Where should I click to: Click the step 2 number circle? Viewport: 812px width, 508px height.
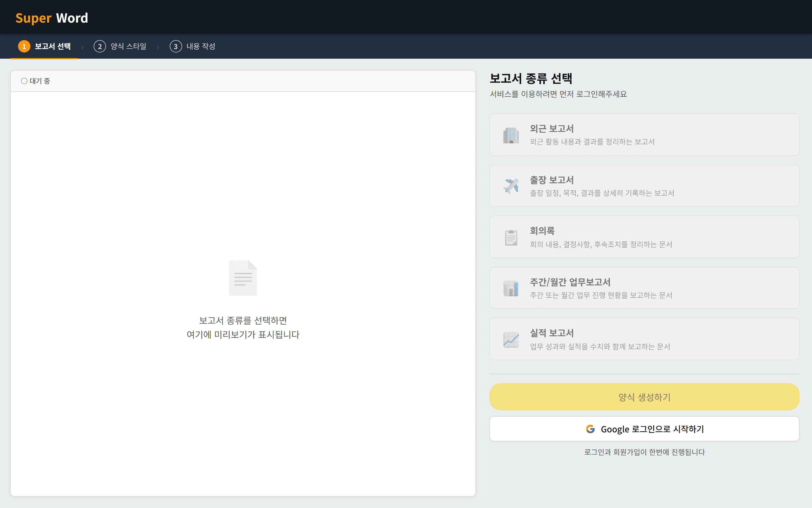point(100,46)
